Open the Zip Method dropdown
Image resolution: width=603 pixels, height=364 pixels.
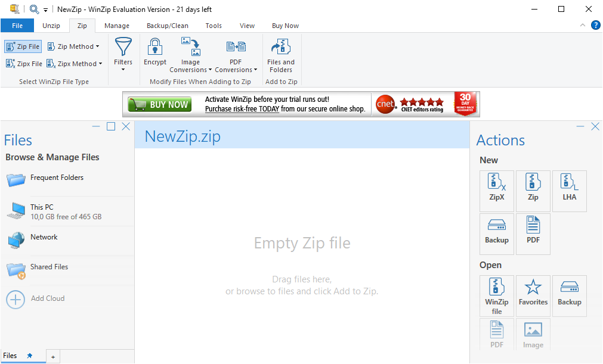73,46
